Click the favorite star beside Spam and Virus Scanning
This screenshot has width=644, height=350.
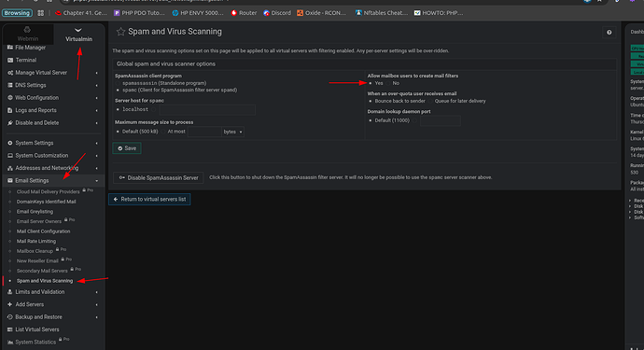pos(120,32)
